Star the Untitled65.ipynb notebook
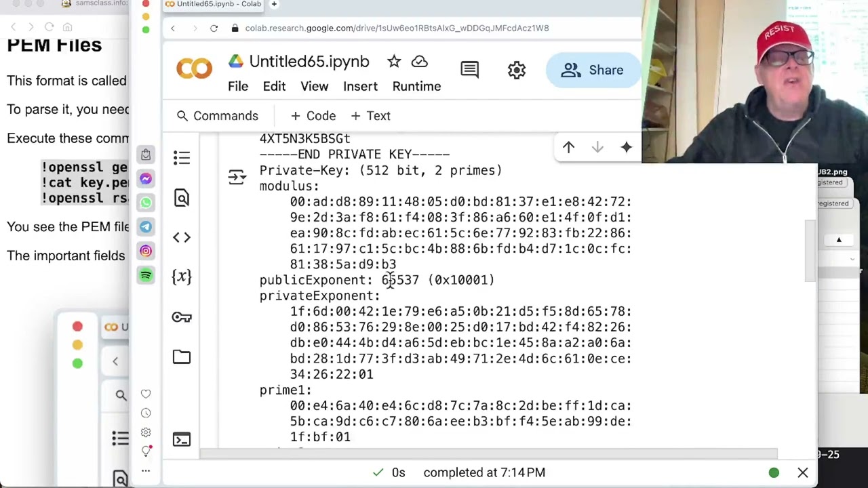This screenshot has width=868, height=488. coord(394,62)
